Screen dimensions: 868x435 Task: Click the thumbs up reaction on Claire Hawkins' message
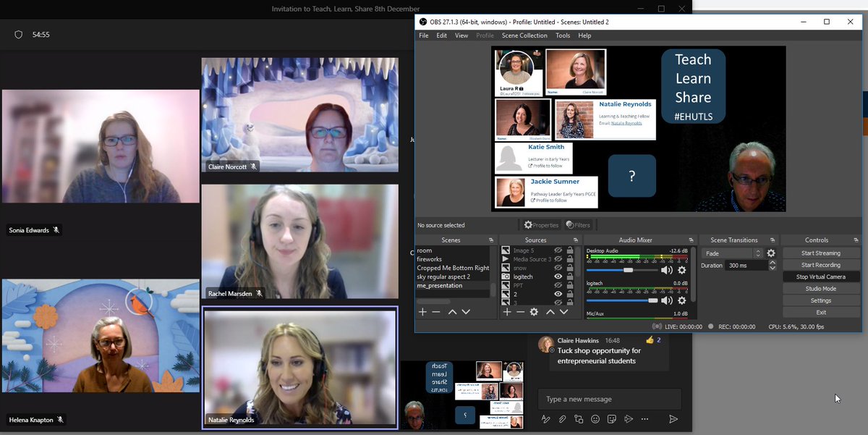click(x=650, y=339)
